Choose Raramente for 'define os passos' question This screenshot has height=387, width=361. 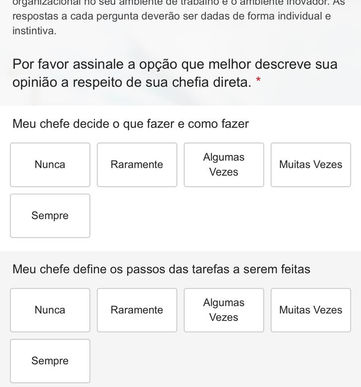137,310
